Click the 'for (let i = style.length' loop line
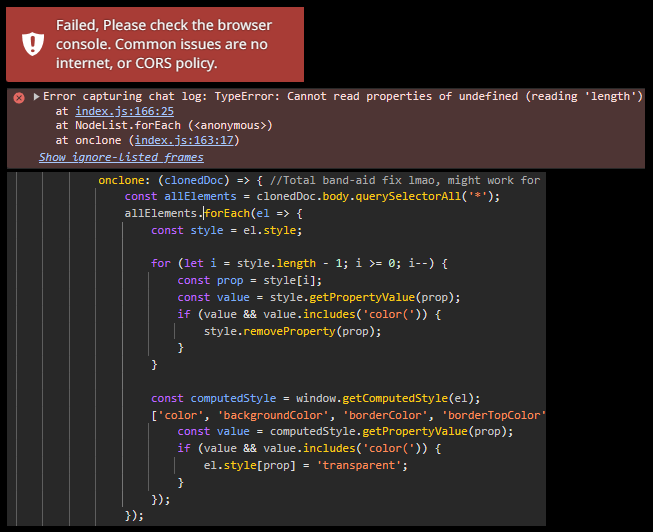 coord(299,263)
